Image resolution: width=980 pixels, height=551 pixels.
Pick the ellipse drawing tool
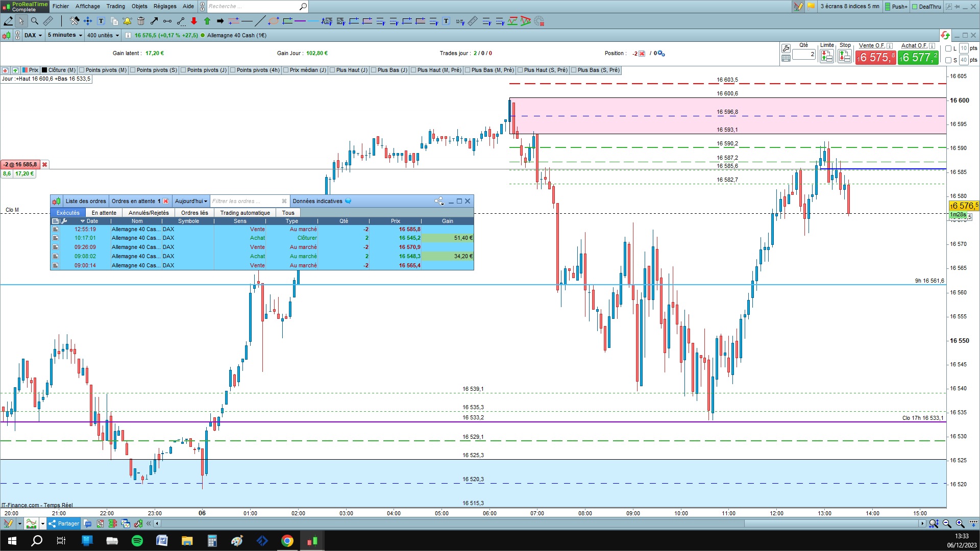coord(274,21)
